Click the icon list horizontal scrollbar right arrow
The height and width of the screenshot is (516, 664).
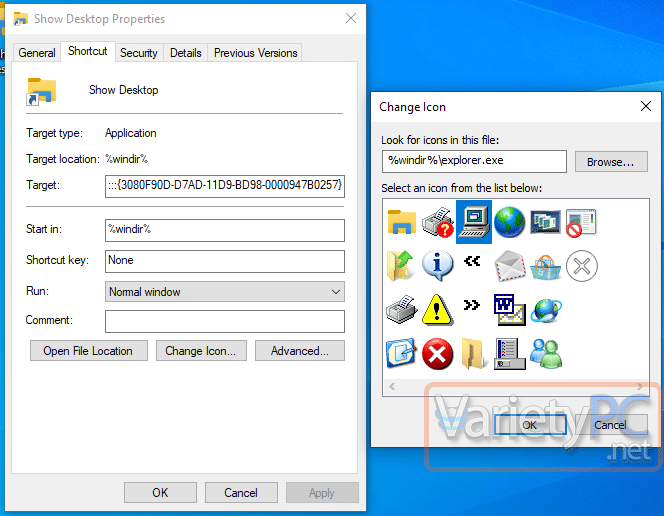642,386
